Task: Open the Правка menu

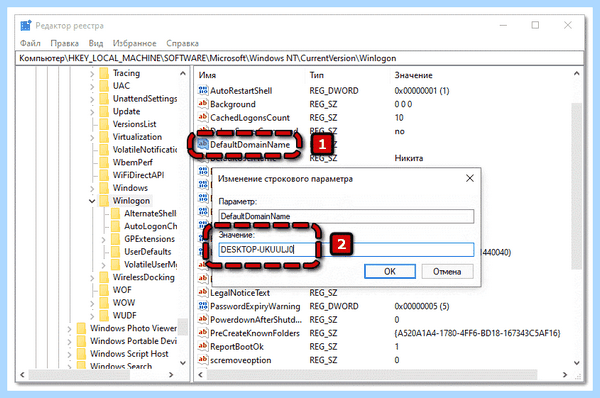Action: 65,43
